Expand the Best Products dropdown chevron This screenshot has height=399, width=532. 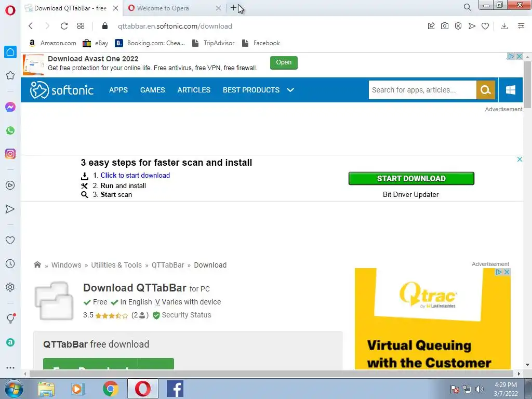(x=290, y=90)
